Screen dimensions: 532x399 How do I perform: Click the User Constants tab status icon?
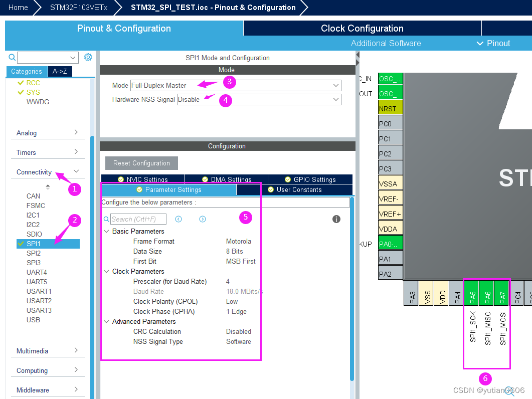click(271, 189)
